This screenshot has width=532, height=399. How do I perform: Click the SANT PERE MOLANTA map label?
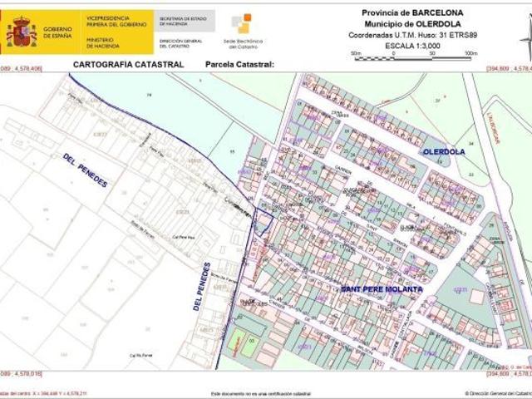point(382,288)
